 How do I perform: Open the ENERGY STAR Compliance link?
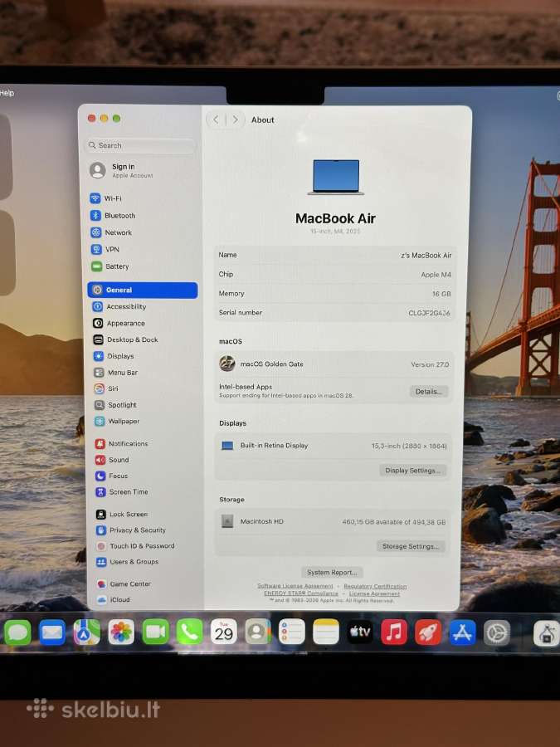301,593
